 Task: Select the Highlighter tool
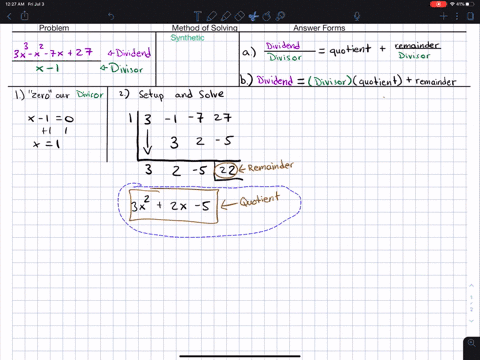(226, 16)
